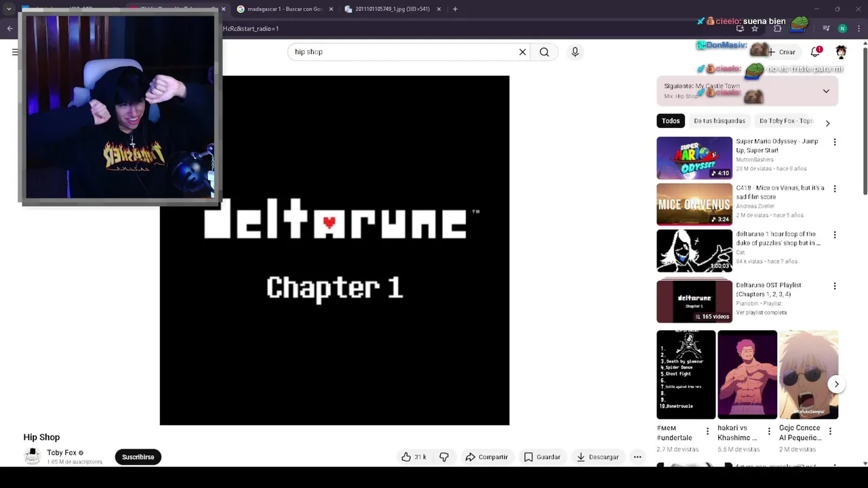The image size is (868, 488).
Task: Open options for Super Mario Odyssey video
Action: tap(835, 142)
